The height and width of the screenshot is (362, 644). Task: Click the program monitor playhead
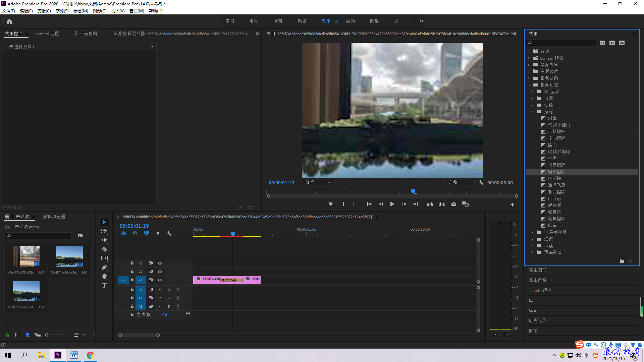pos(413,191)
